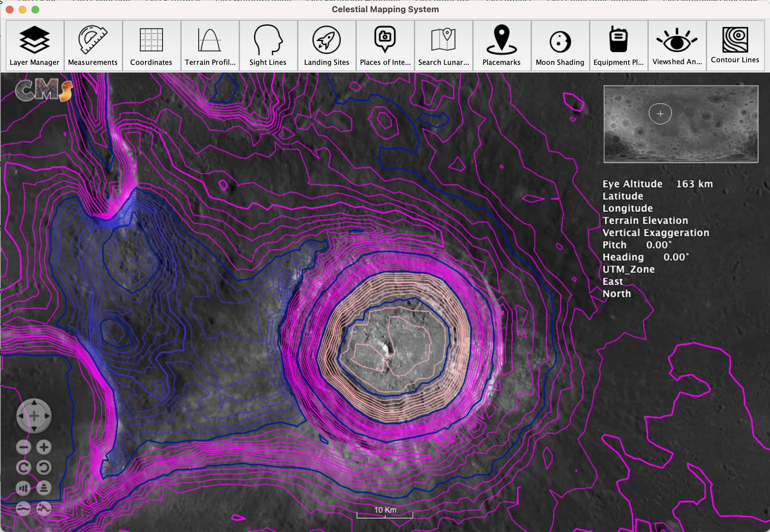This screenshot has height=532, width=770.
Task: Click the 10 Km scale bar
Action: click(x=385, y=512)
